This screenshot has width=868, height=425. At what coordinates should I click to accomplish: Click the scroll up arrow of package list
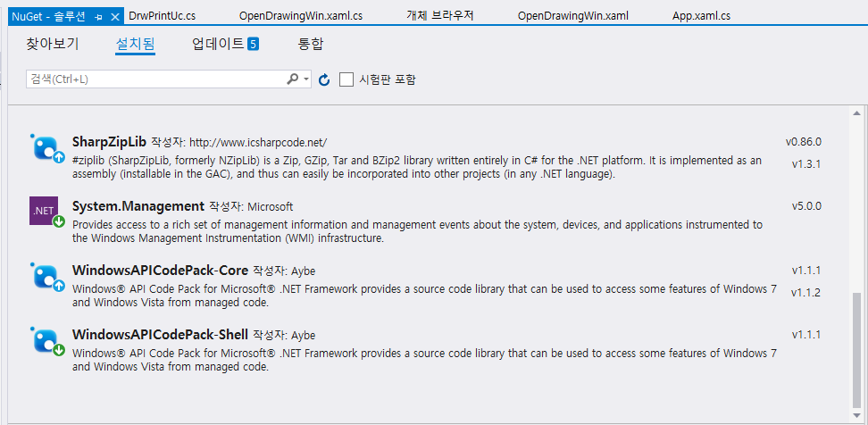pos(857,113)
